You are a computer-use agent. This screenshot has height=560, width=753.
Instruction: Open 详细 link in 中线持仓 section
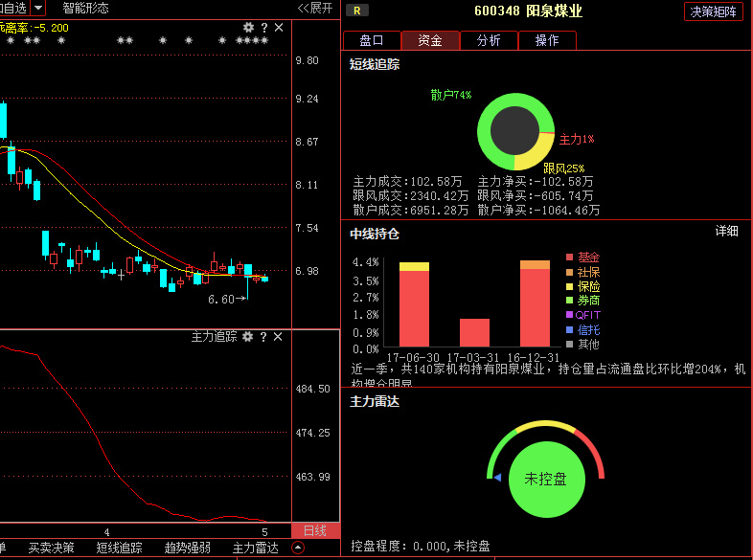[x=727, y=231]
